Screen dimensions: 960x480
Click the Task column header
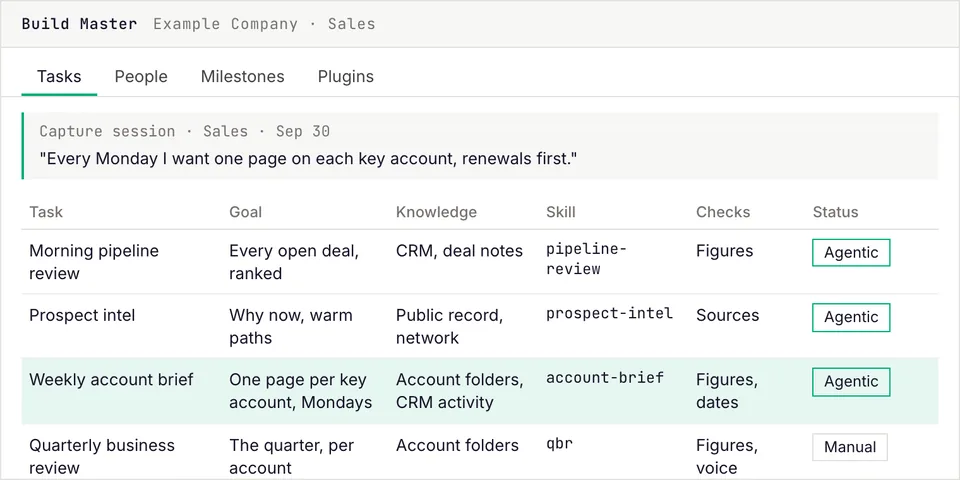[x=46, y=212]
